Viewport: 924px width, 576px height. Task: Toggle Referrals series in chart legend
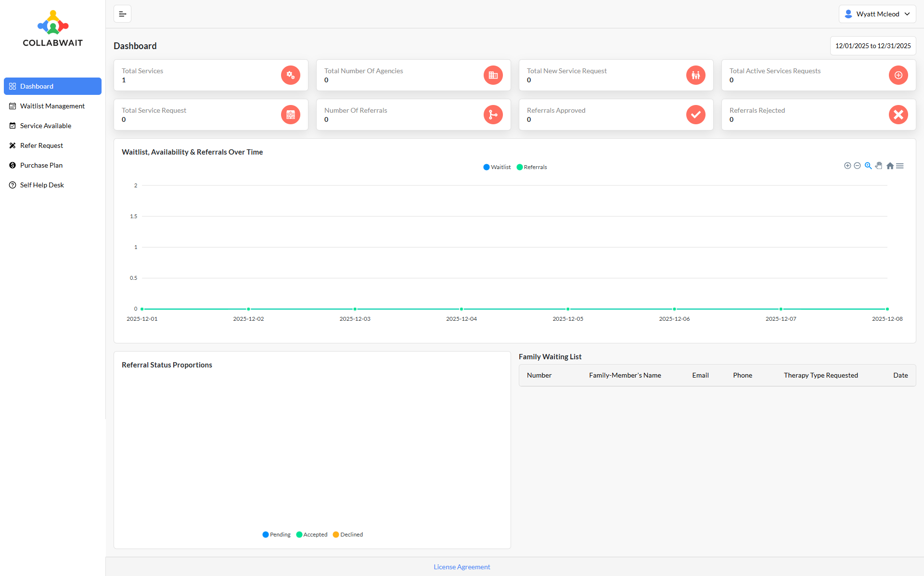tap(532, 167)
